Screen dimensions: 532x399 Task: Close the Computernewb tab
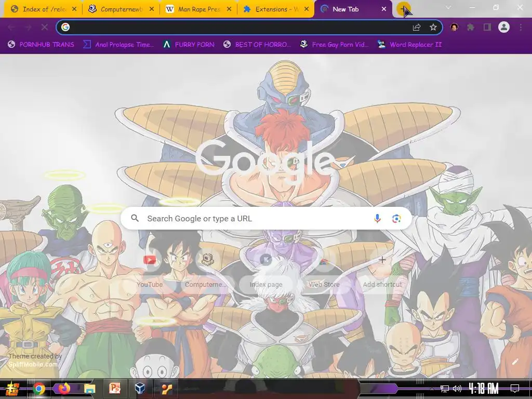pyautogui.click(x=152, y=9)
